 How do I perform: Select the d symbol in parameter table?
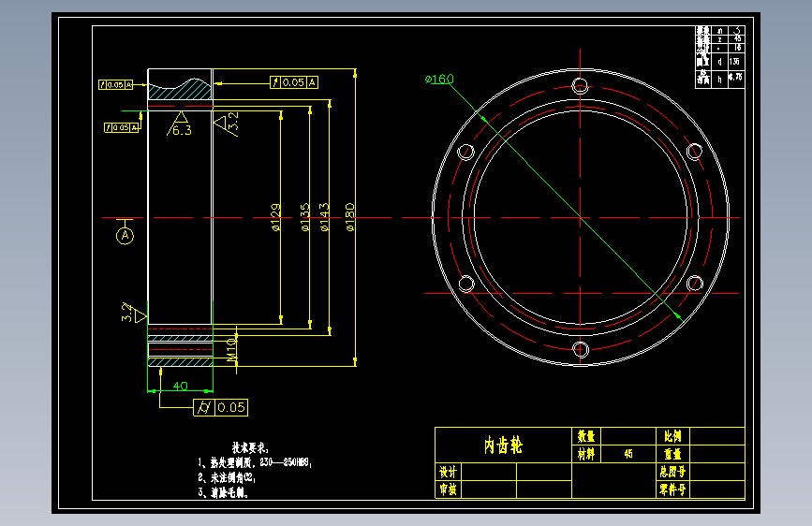coord(719,62)
